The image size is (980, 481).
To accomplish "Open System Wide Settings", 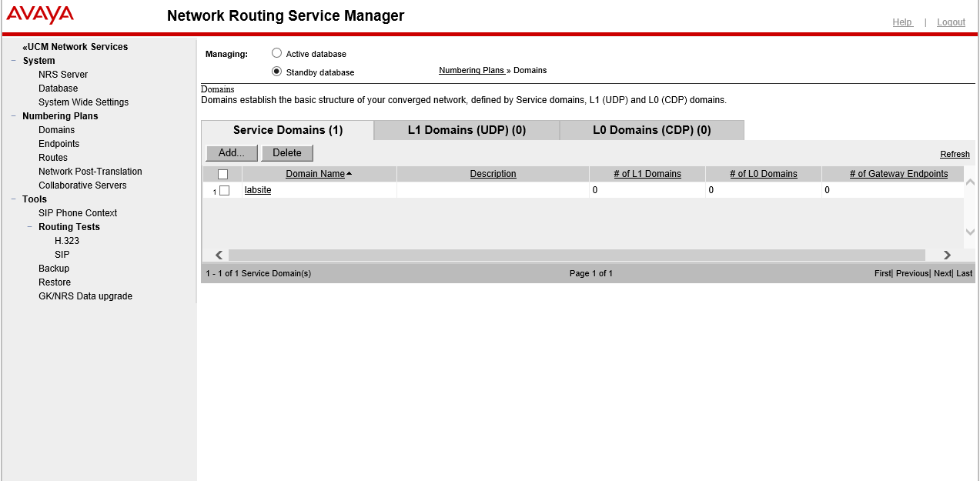I will point(84,102).
